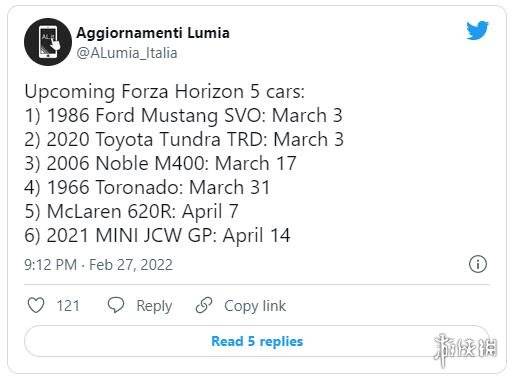Like the tweet using the heart icon
The image size is (512, 378).
(x=36, y=305)
